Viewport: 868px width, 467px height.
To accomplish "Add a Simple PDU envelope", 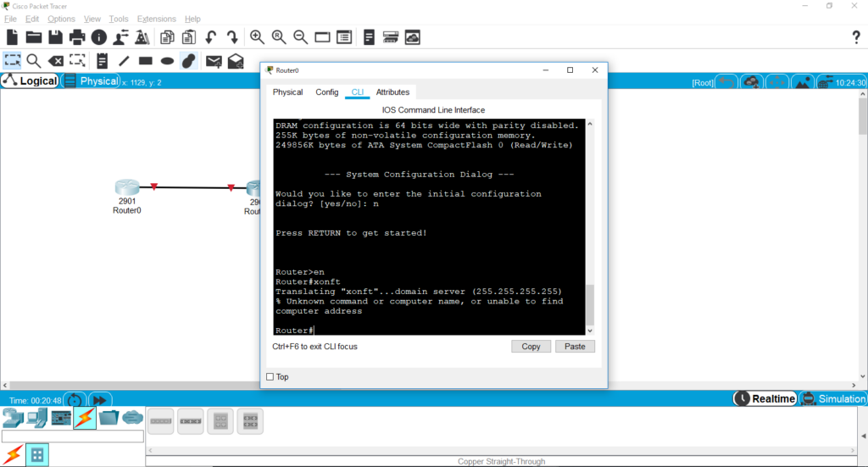I will click(x=214, y=60).
